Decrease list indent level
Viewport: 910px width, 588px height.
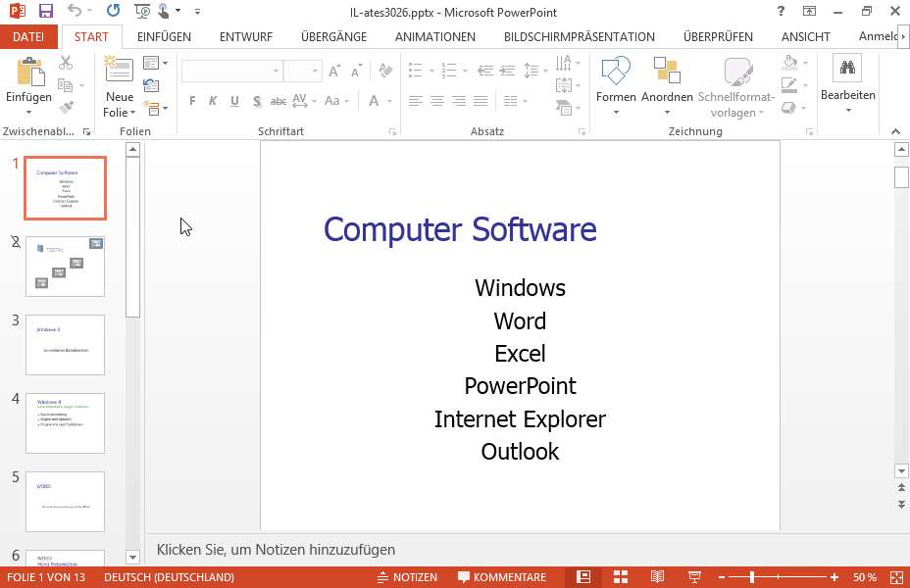click(x=485, y=71)
